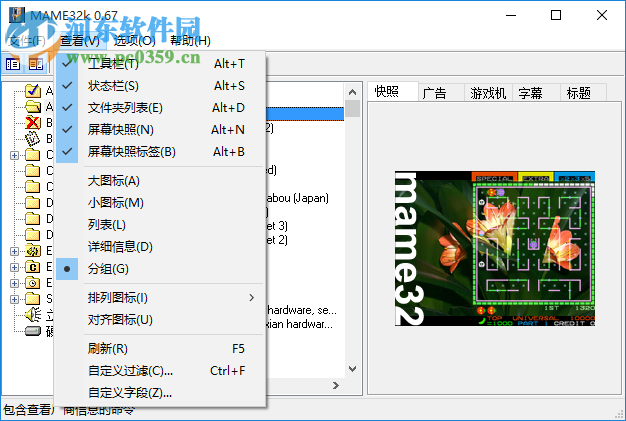Select the folder icon with blue checkmark

(33, 91)
